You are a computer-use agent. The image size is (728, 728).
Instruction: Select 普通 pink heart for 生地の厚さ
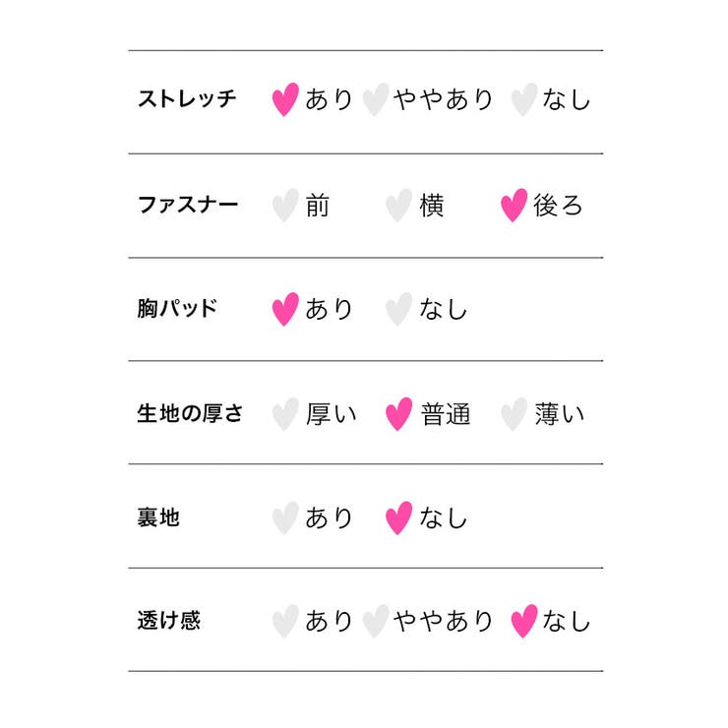point(398,414)
